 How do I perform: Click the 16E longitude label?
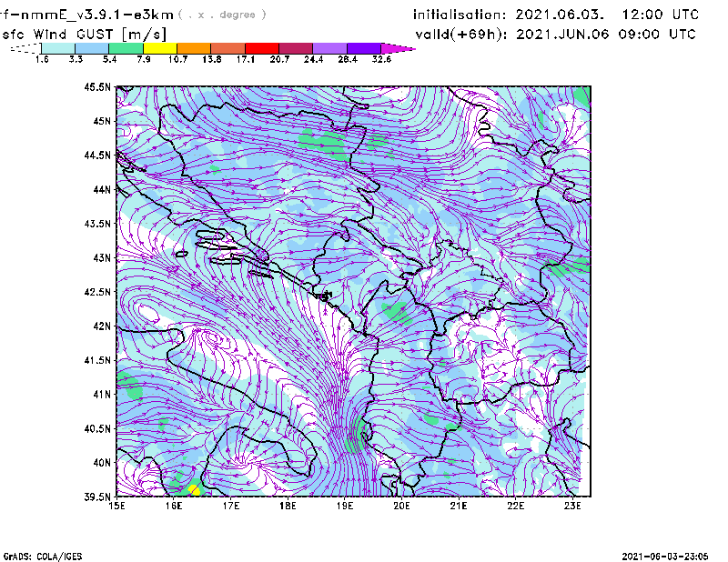174,506
